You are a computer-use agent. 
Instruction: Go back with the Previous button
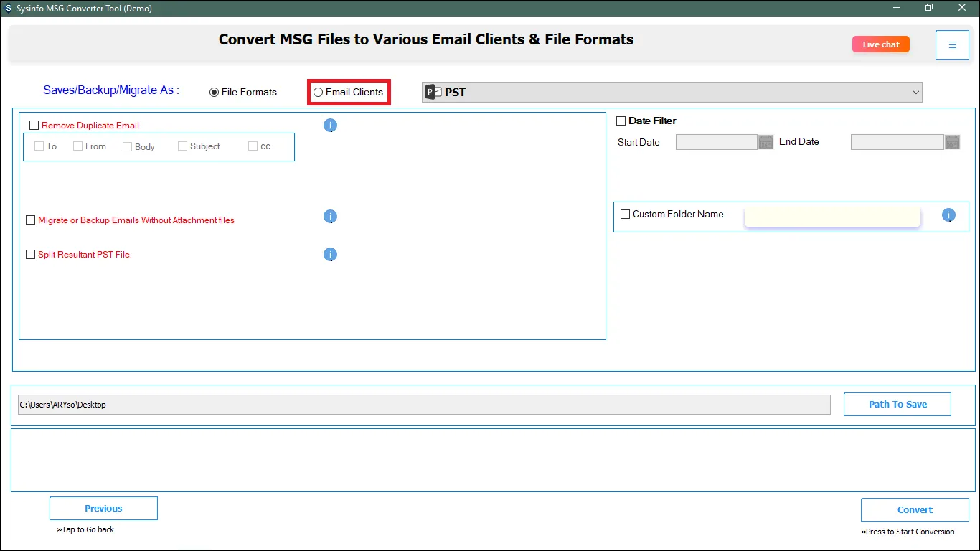point(103,509)
